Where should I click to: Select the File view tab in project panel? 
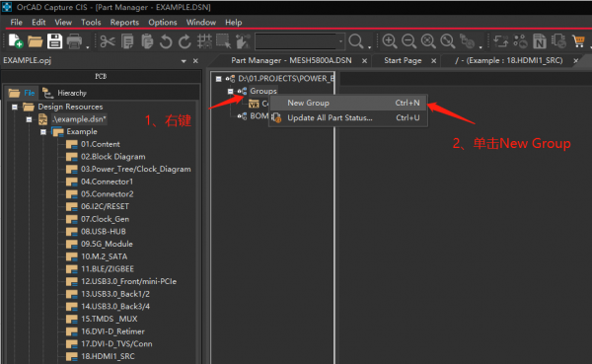tap(23, 93)
